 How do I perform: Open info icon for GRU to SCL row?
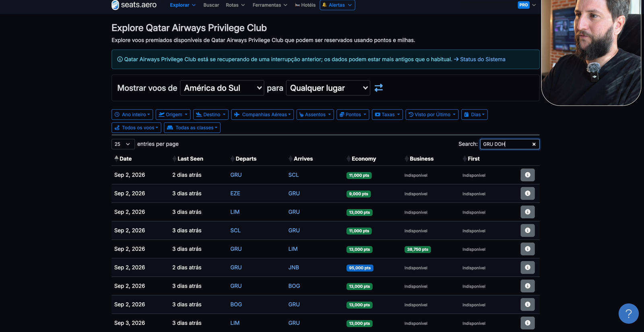point(527,175)
